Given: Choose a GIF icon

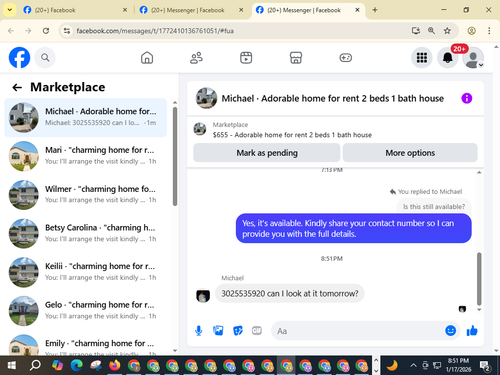Looking at the screenshot, I should (x=257, y=331).
